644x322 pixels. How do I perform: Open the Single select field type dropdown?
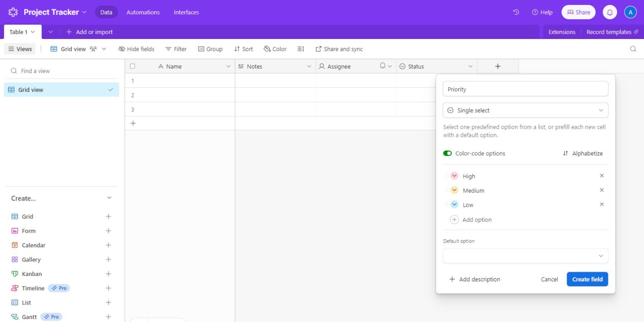coord(525,110)
